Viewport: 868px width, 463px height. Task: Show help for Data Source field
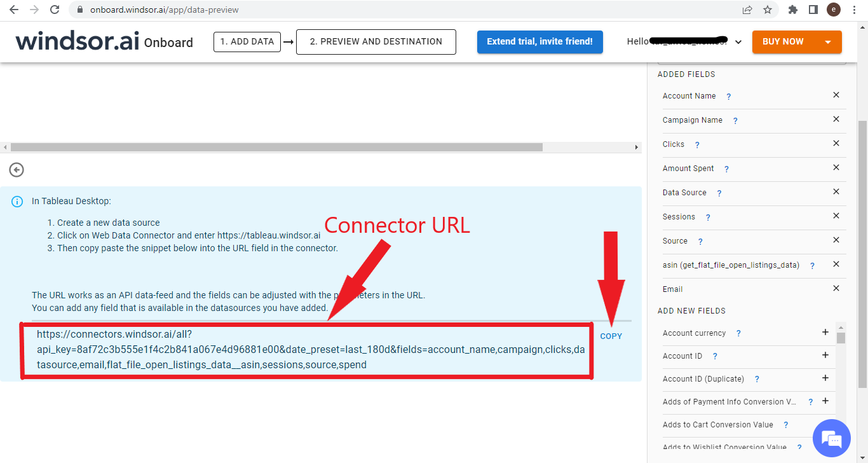point(719,193)
